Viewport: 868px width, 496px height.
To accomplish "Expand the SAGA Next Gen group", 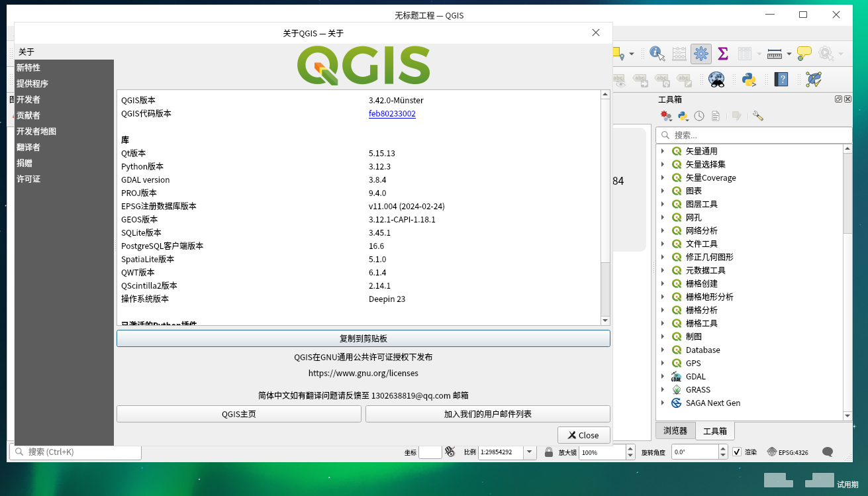I will (x=663, y=403).
